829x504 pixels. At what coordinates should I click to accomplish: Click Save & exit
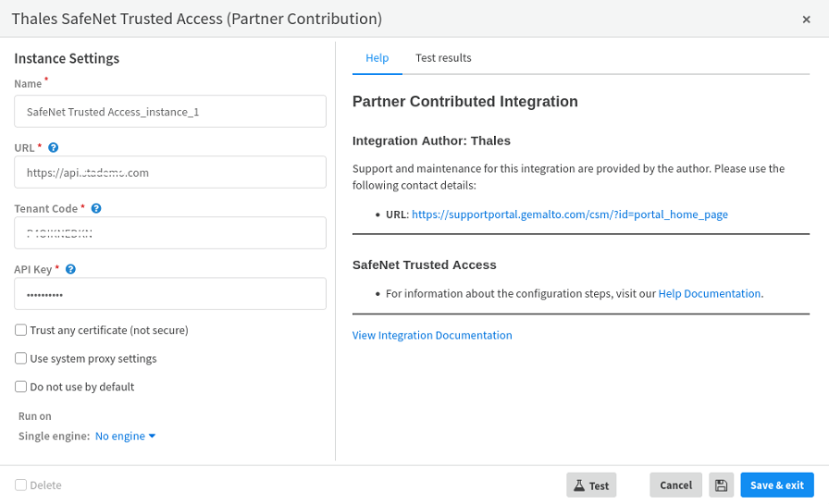776,486
